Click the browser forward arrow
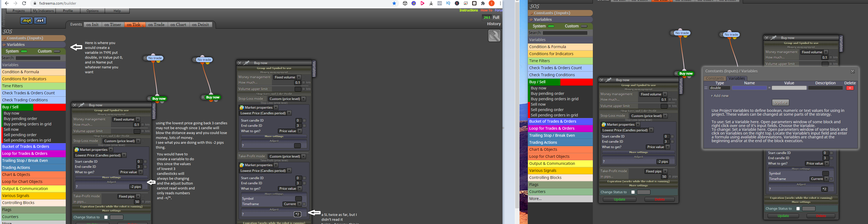This screenshot has height=224, width=868. coord(15,3)
